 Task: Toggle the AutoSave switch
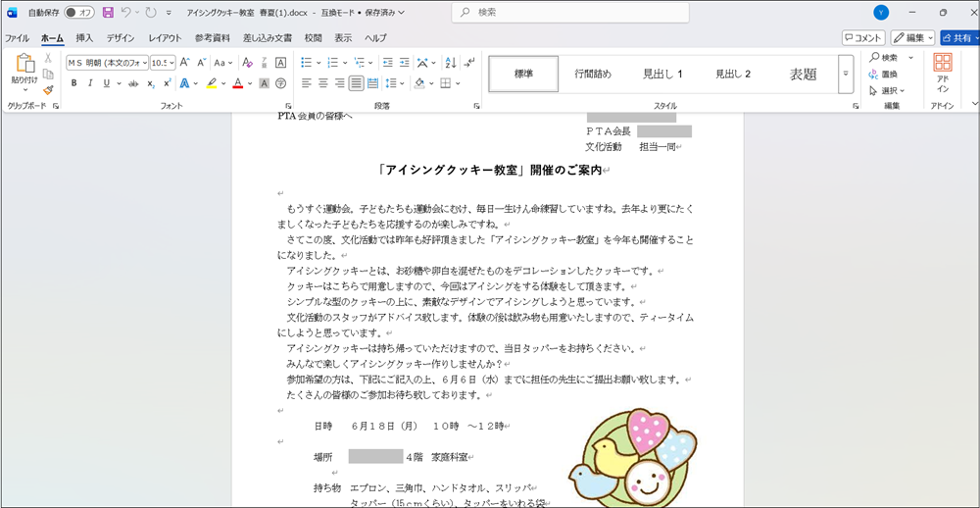(79, 12)
